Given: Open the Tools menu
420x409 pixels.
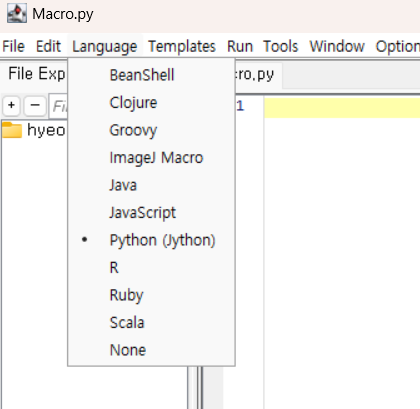Looking at the screenshot, I should pos(281,46).
